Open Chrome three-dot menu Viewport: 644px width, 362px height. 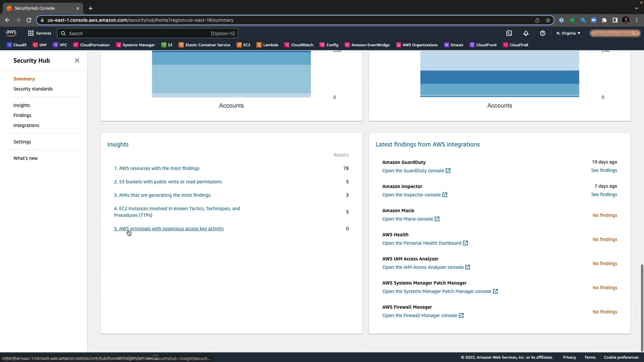point(637,20)
